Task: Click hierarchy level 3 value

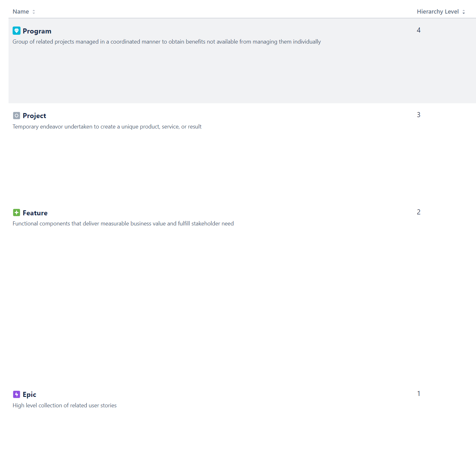Action: [x=419, y=115]
